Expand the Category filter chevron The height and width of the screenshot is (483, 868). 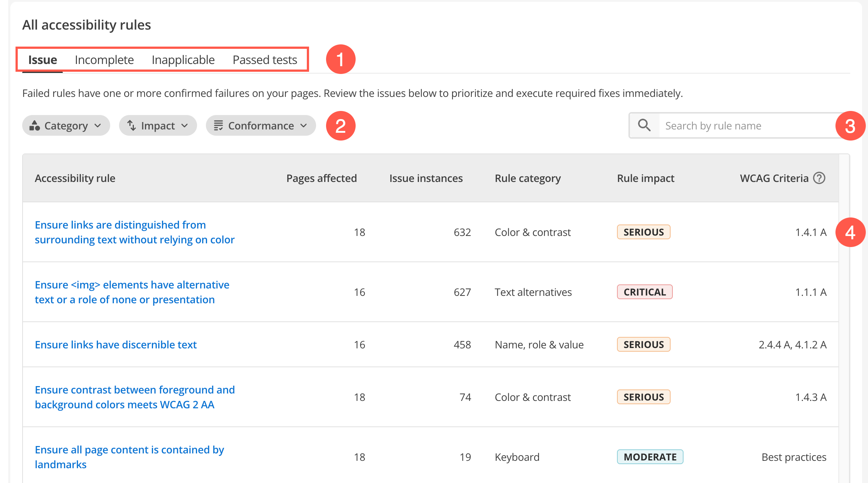(98, 126)
